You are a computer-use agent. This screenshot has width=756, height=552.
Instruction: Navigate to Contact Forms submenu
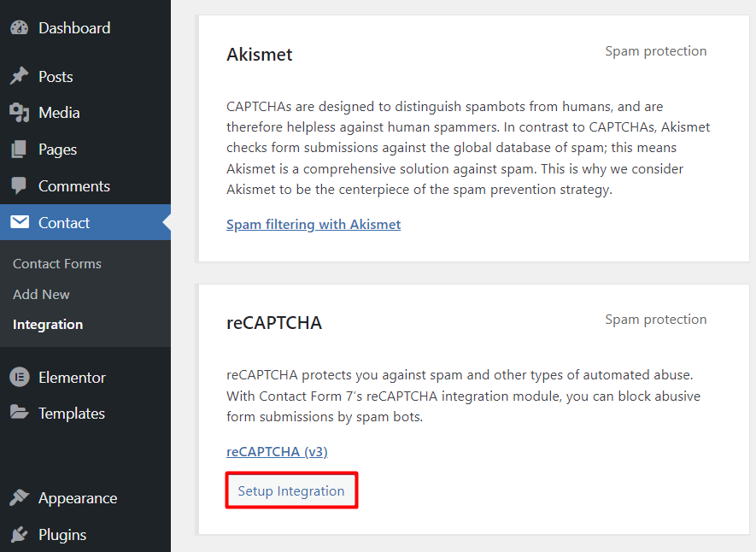56,263
